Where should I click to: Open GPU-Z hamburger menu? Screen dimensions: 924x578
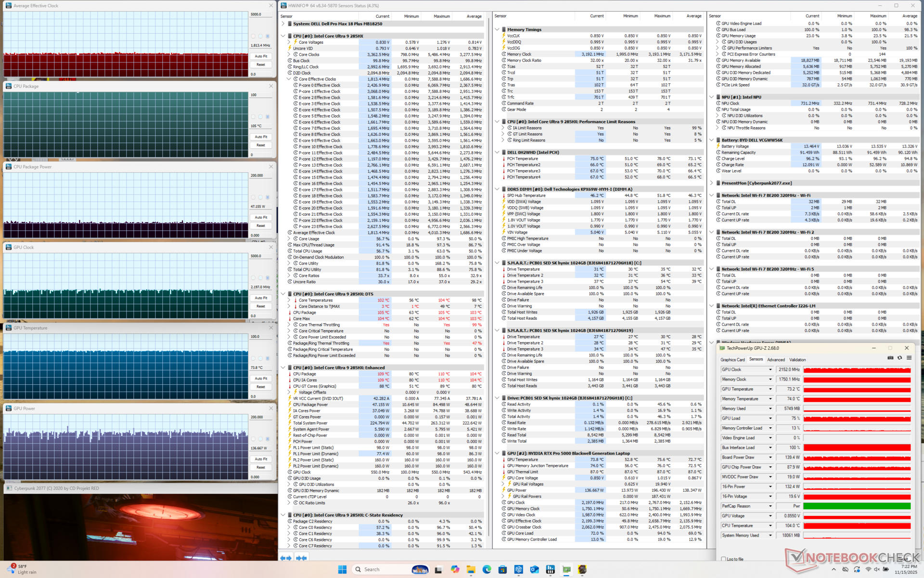[909, 358]
